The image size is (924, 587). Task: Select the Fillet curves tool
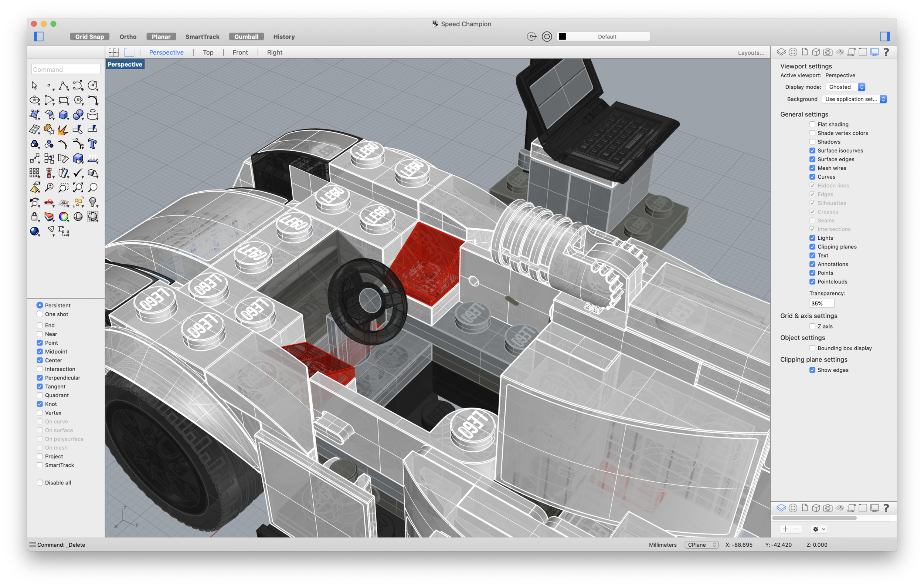[93, 100]
